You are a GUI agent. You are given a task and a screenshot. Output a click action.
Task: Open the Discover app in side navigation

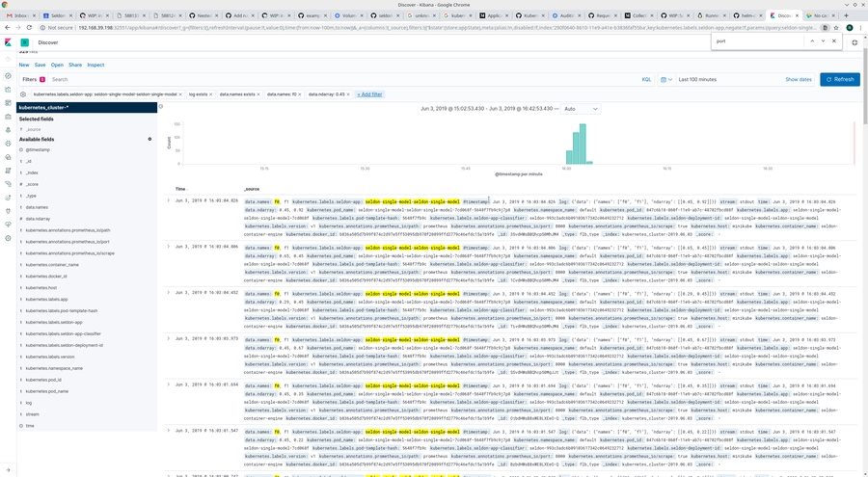point(7,76)
